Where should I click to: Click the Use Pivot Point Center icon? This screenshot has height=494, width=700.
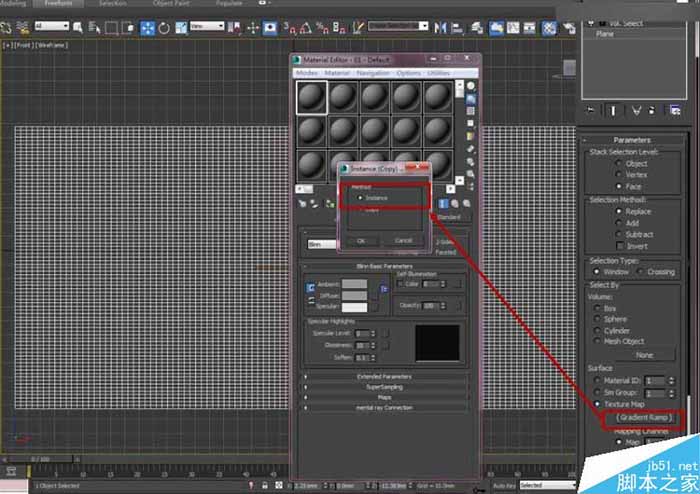pyautogui.click(x=234, y=28)
